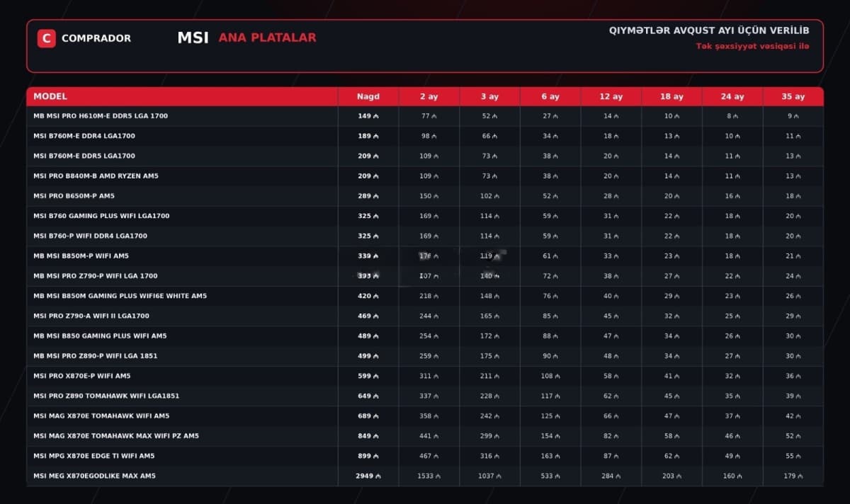Screen dimensions: 850x504
Task: Select row MSI PRO B650M-P AM5
Action: click(x=425, y=196)
